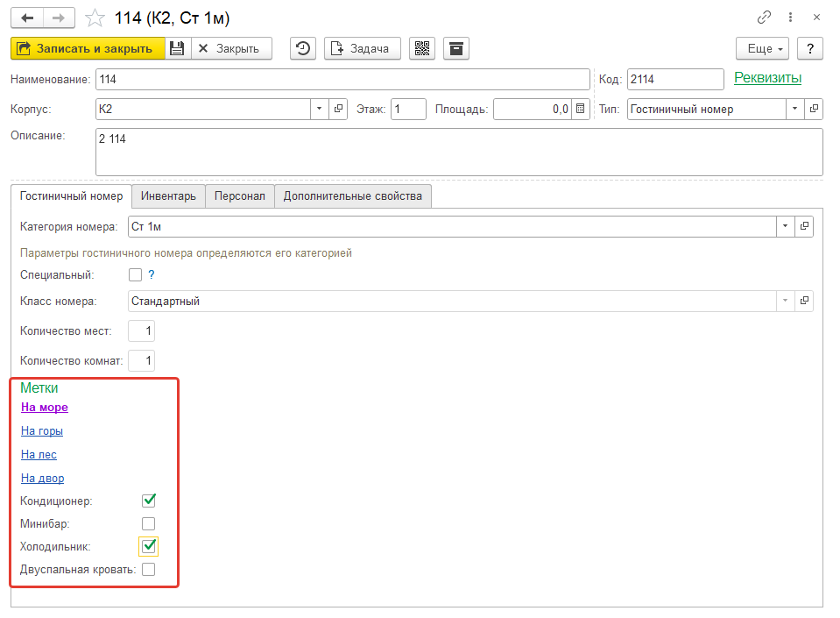
Task: Open the Класс номера record form
Action: tap(804, 301)
